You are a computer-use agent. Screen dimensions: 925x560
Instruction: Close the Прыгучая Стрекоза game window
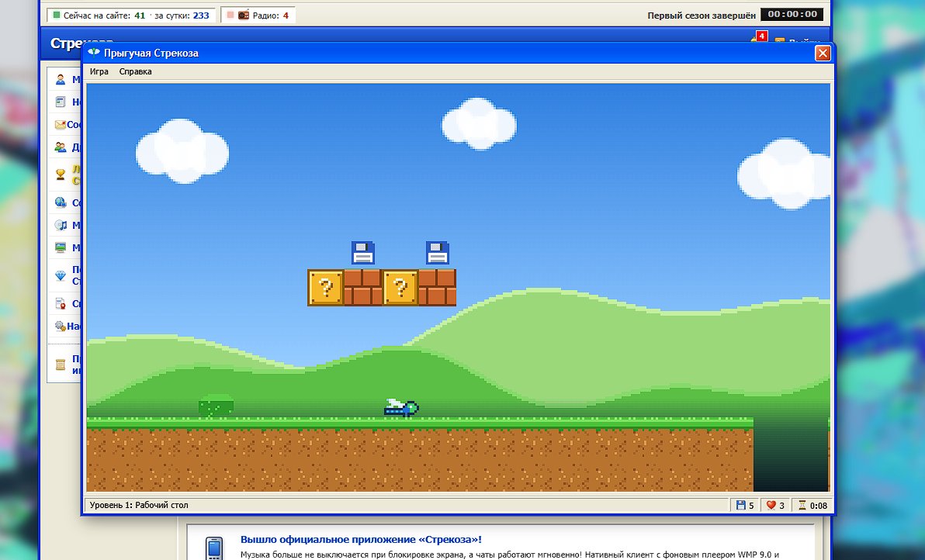click(x=823, y=54)
